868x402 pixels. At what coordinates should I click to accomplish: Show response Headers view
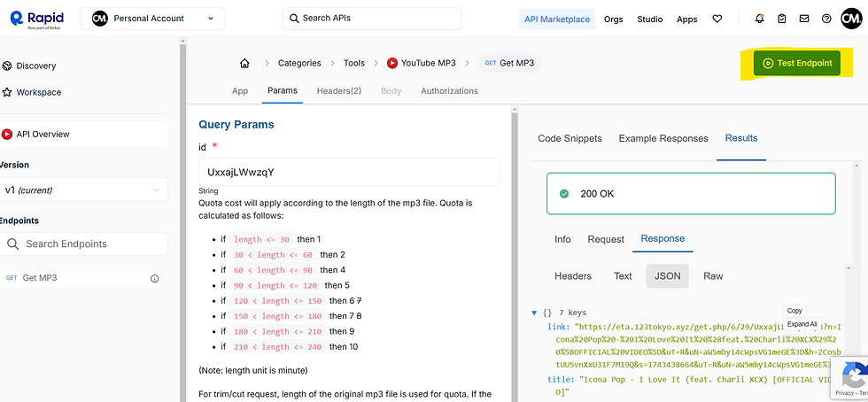click(x=573, y=276)
